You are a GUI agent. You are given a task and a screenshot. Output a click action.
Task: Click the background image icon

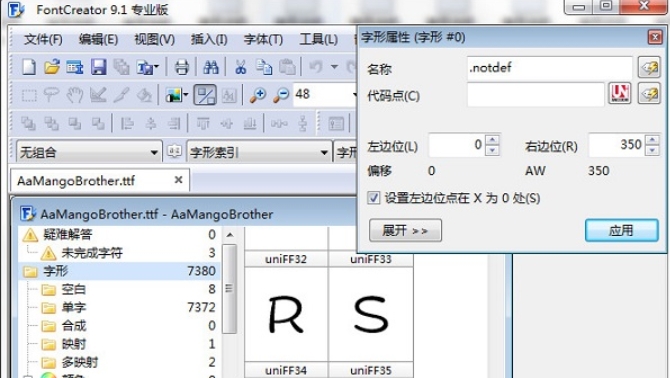click(x=173, y=95)
